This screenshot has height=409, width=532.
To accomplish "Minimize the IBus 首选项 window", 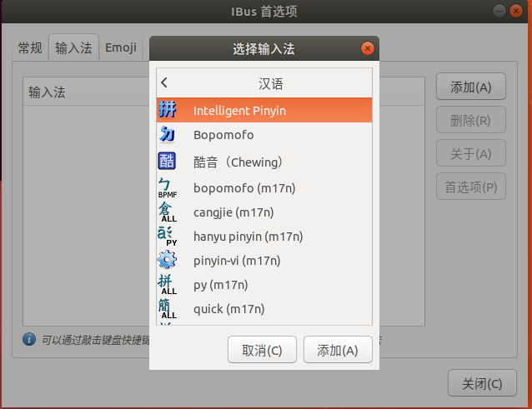I will pyautogui.click(x=499, y=11).
